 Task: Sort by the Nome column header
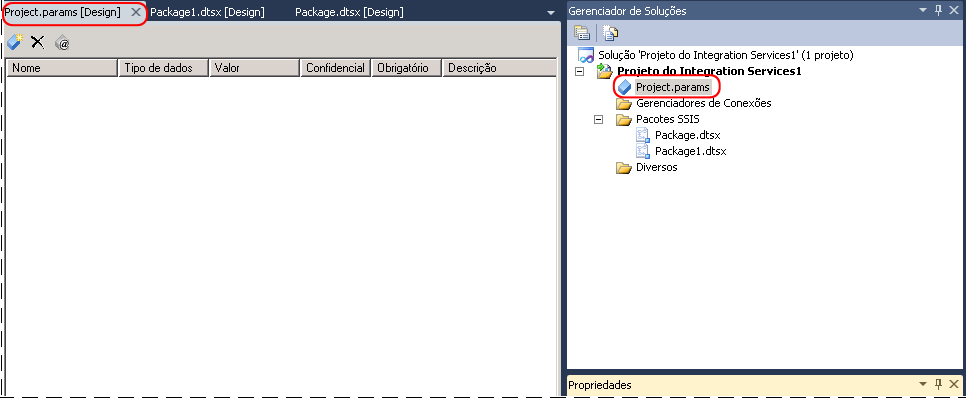tap(62, 68)
